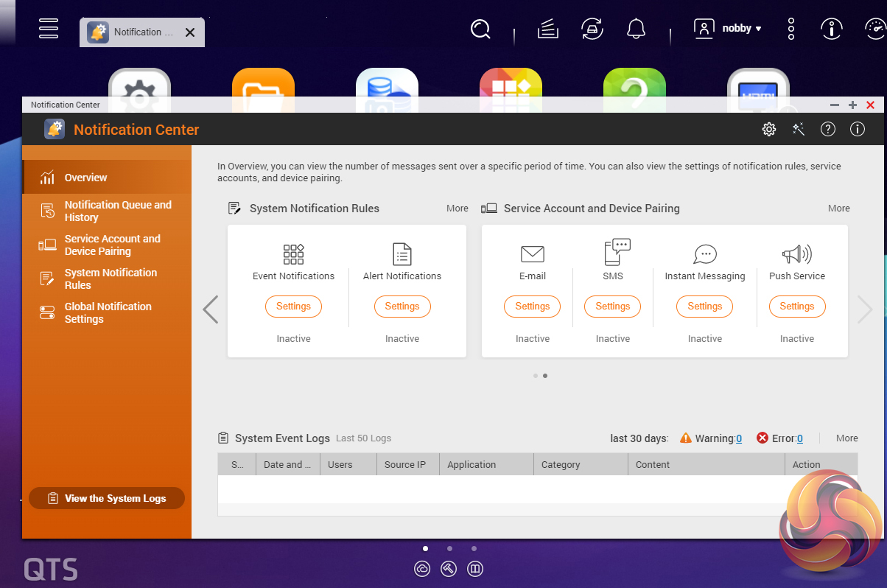Open the File Station desktop folder icon
Screen dimensions: 887x588
263,83
